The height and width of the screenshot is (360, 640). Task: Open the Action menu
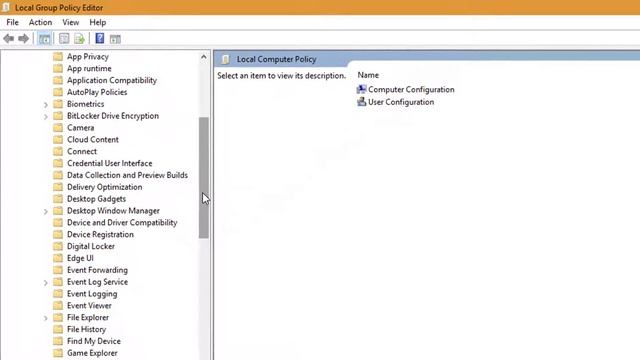40,22
